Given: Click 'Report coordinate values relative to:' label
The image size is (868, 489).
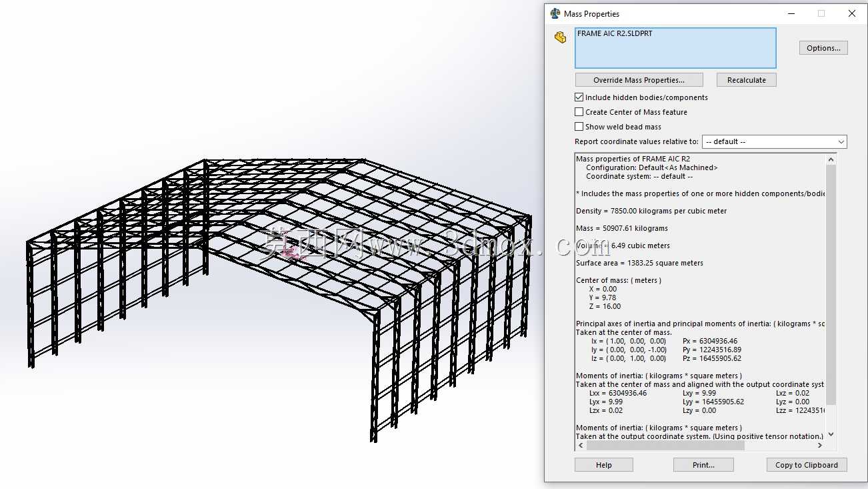Looking at the screenshot, I should coord(637,141).
